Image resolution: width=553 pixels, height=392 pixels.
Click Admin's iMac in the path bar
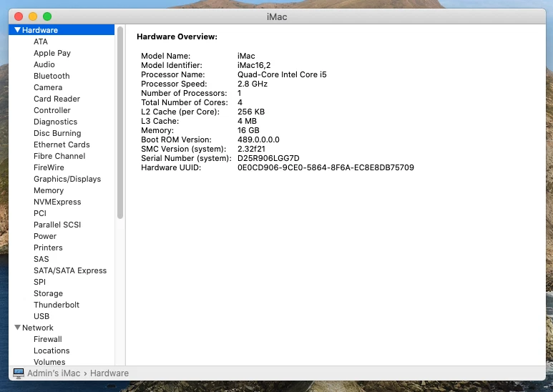[x=54, y=373]
